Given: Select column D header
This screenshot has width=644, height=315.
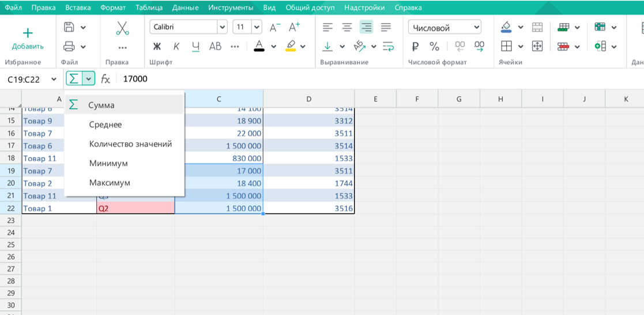Looking at the screenshot, I should pos(309,99).
